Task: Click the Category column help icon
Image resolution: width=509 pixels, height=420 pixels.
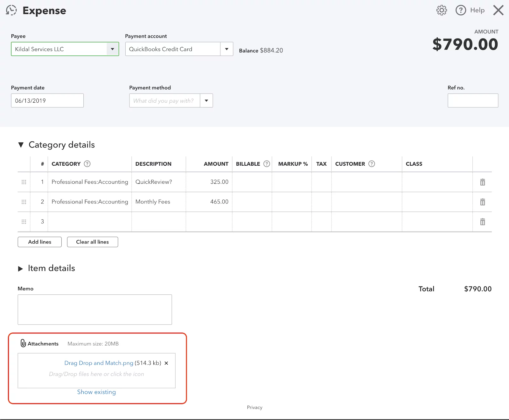Action: [x=87, y=164]
